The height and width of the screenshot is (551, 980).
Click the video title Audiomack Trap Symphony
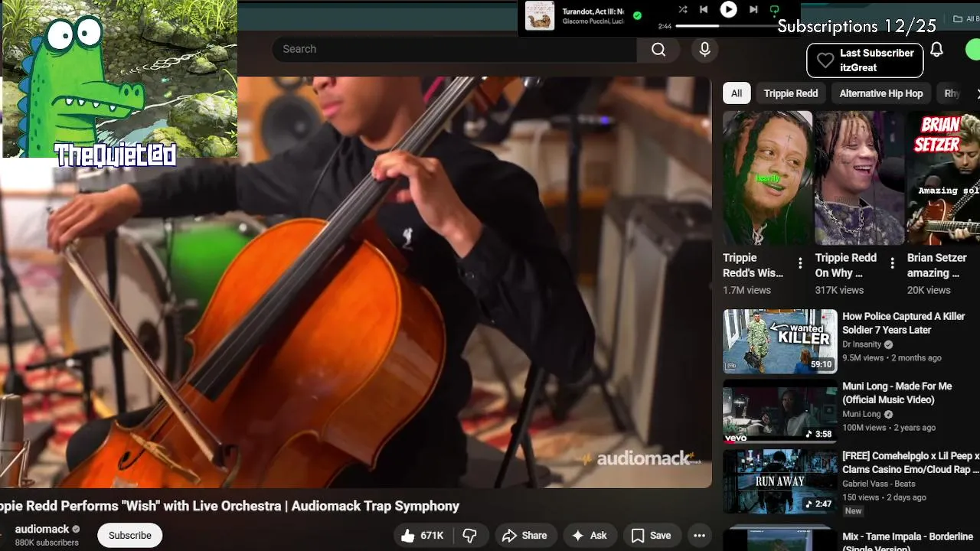(x=229, y=506)
